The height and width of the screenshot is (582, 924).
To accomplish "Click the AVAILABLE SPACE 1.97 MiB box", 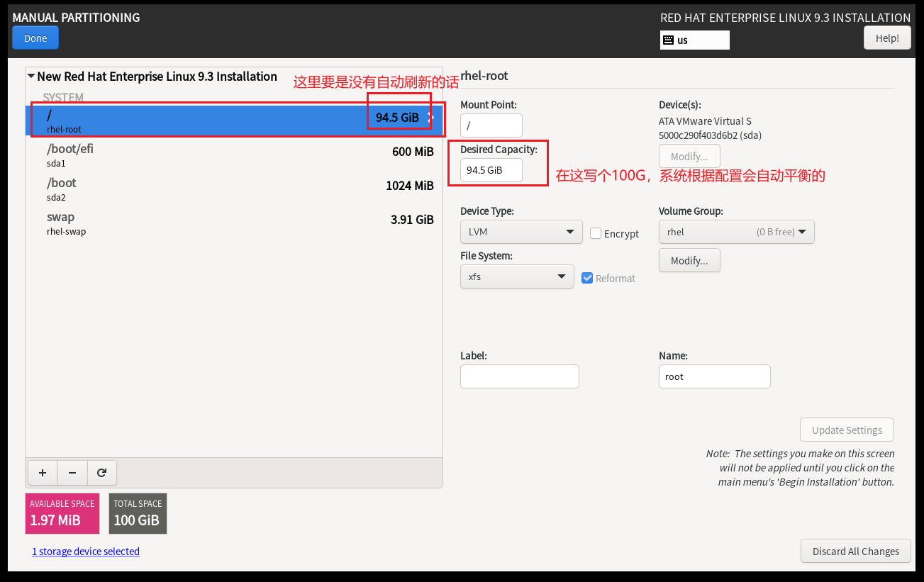I will point(62,513).
